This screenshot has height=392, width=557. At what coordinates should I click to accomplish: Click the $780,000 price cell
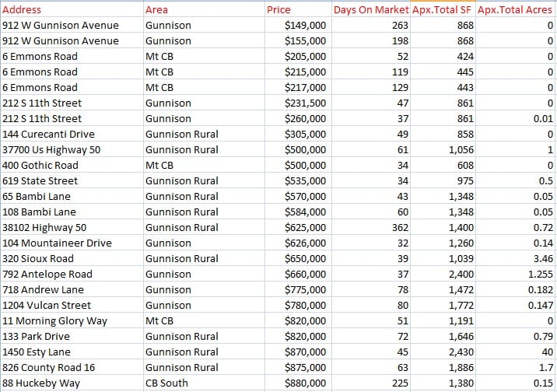pos(298,306)
